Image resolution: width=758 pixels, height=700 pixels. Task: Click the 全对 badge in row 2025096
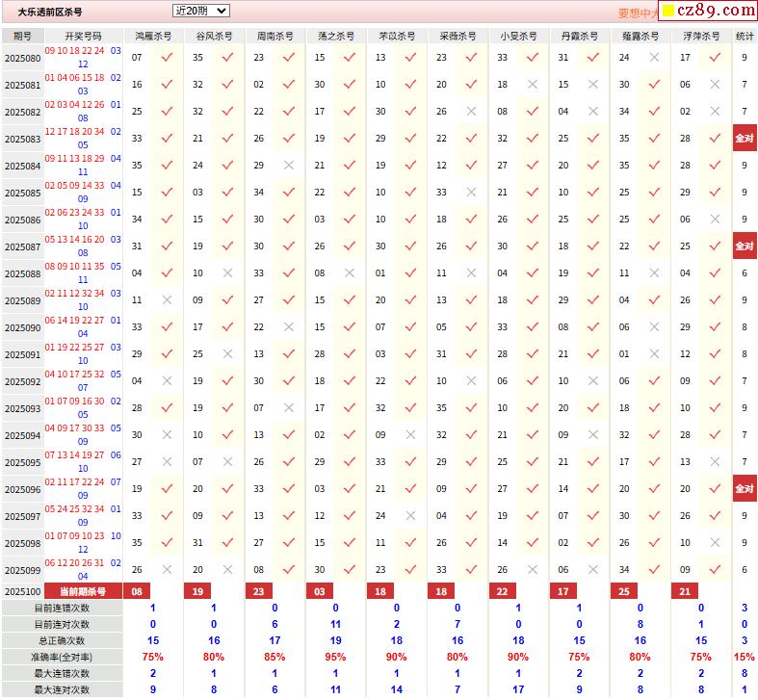click(x=745, y=489)
